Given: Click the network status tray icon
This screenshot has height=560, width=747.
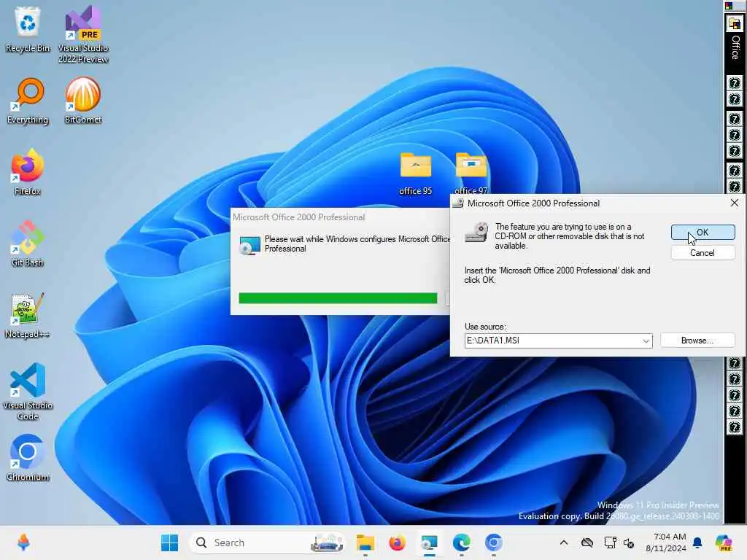Looking at the screenshot, I should [611, 542].
